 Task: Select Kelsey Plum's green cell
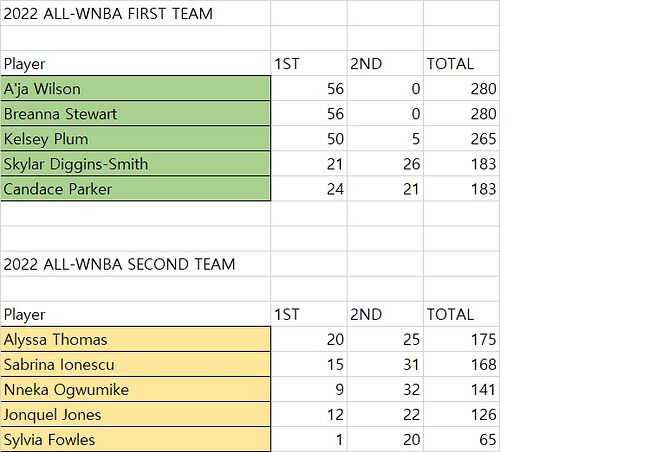[x=135, y=139]
